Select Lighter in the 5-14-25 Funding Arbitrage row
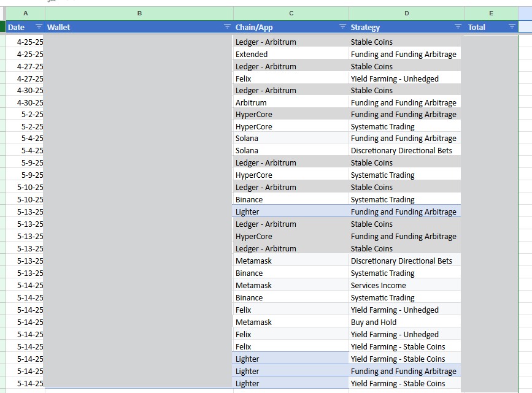The image size is (532, 393). (291, 372)
